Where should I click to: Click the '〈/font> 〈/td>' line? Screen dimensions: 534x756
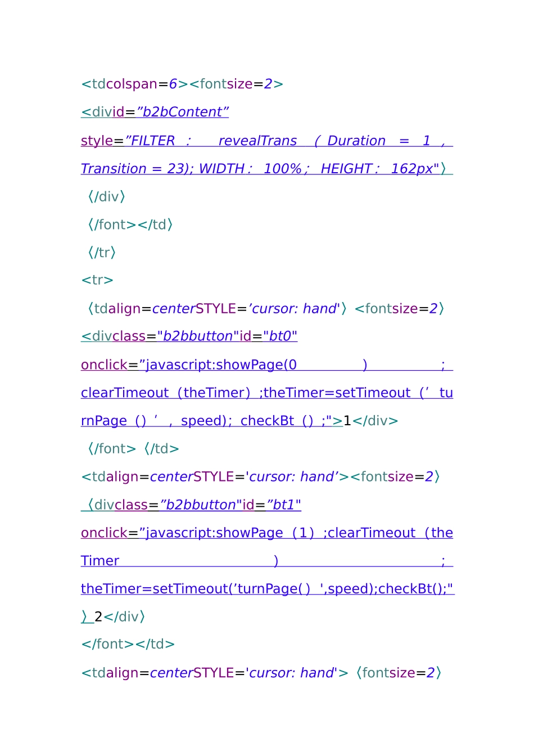[133, 449]
